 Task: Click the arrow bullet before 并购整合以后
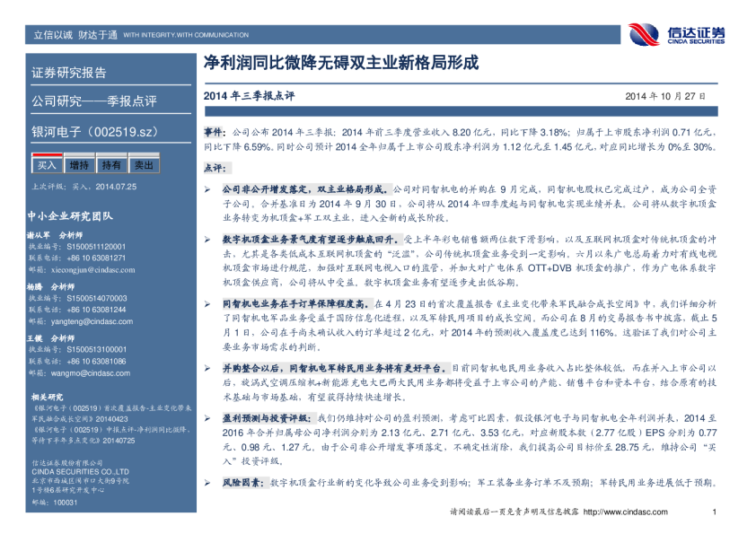[x=207, y=368]
